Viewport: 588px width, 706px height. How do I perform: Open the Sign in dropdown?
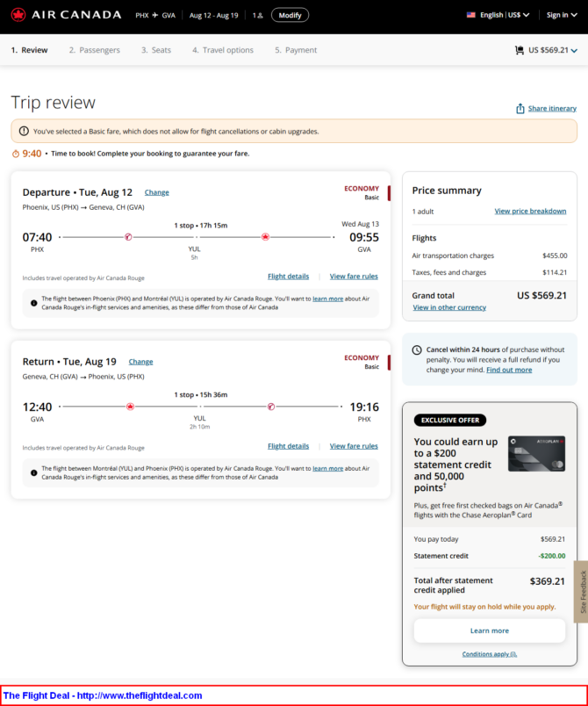(562, 15)
